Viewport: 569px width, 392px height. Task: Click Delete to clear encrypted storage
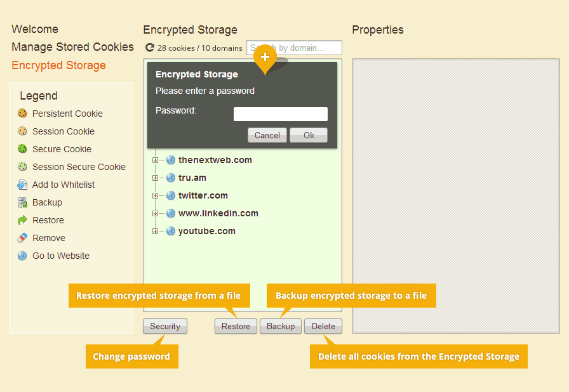(x=323, y=326)
